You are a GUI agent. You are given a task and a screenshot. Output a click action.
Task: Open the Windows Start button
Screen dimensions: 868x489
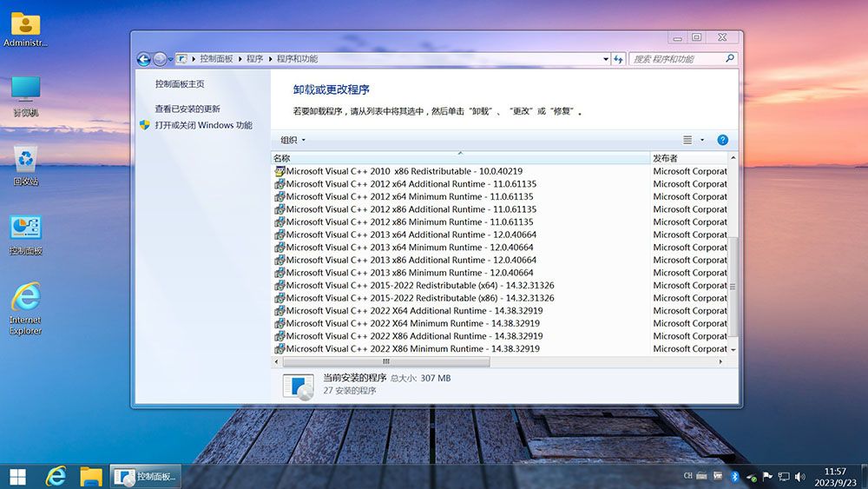tap(17, 476)
